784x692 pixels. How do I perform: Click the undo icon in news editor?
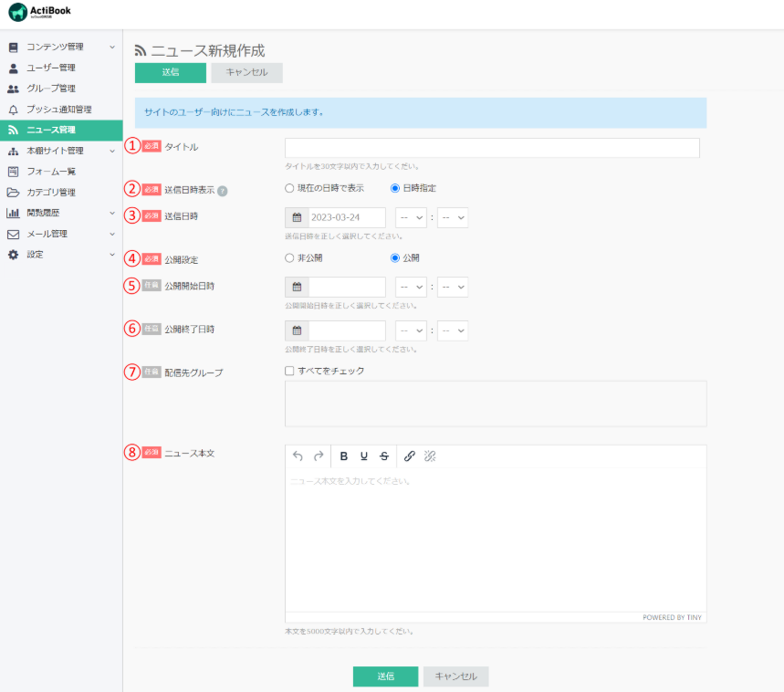(x=298, y=456)
